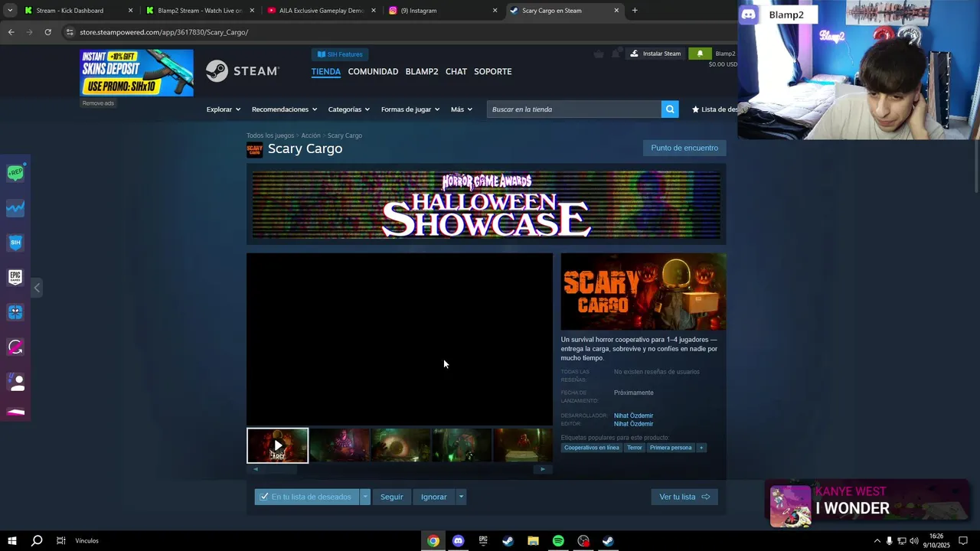Viewport: 980px width, 551px height.
Task: Open the green notifications bell
Action: [x=699, y=54]
